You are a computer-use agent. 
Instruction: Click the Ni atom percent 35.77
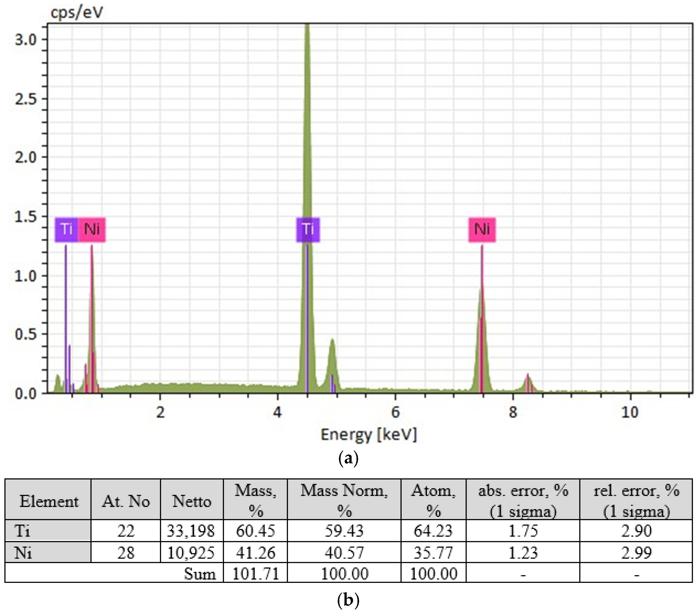(433, 552)
